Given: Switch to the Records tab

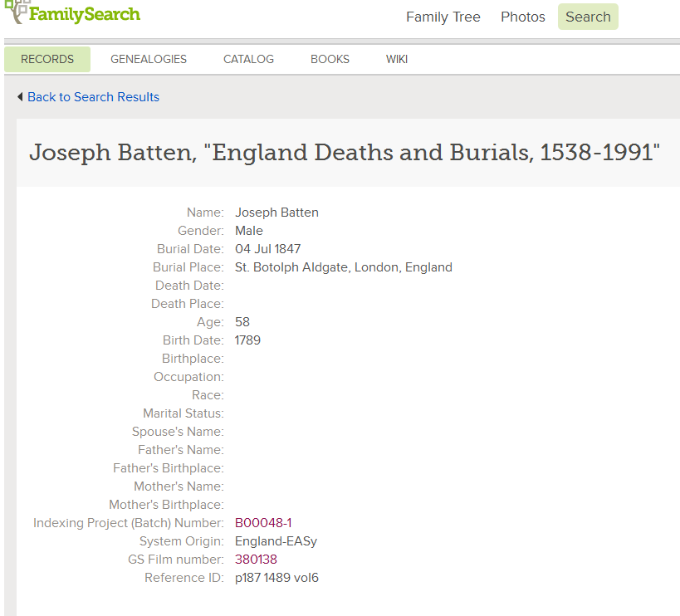Looking at the screenshot, I should [47, 60].
